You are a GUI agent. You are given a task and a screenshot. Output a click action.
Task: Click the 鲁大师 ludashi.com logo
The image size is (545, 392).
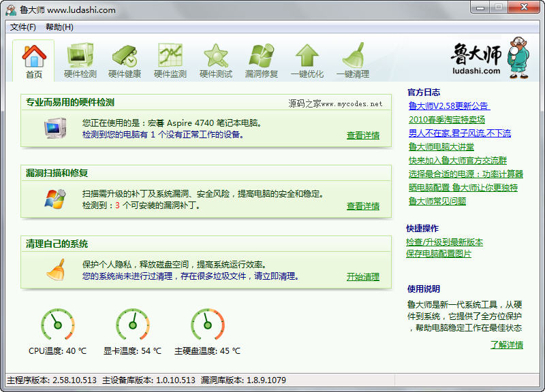(490, 58)
